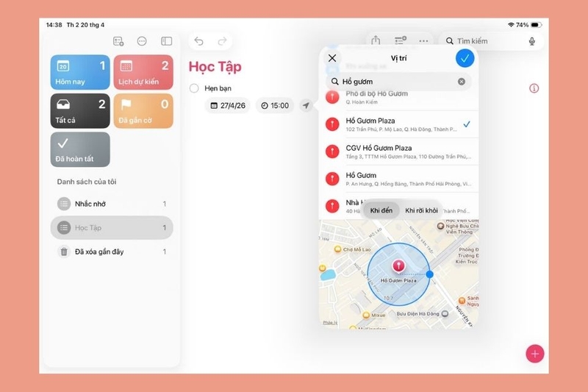Click the Wi-Fi icon in status bar
This screenshot has height=392, width=588.
pyautogui.click(x=511, y=25)
